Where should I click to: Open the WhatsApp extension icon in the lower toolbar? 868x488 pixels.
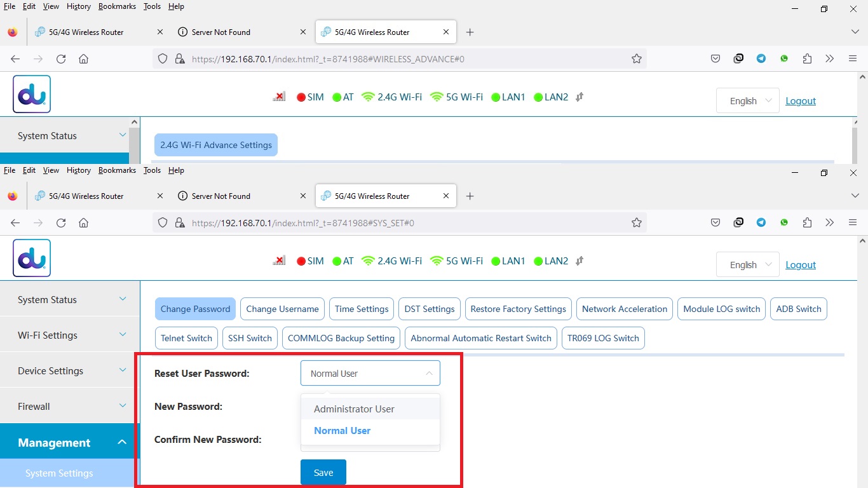(784, 223)
